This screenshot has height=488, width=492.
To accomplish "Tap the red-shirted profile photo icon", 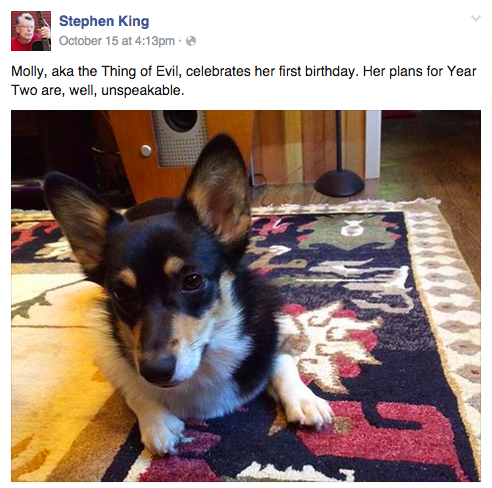I will tap(31, 31).
